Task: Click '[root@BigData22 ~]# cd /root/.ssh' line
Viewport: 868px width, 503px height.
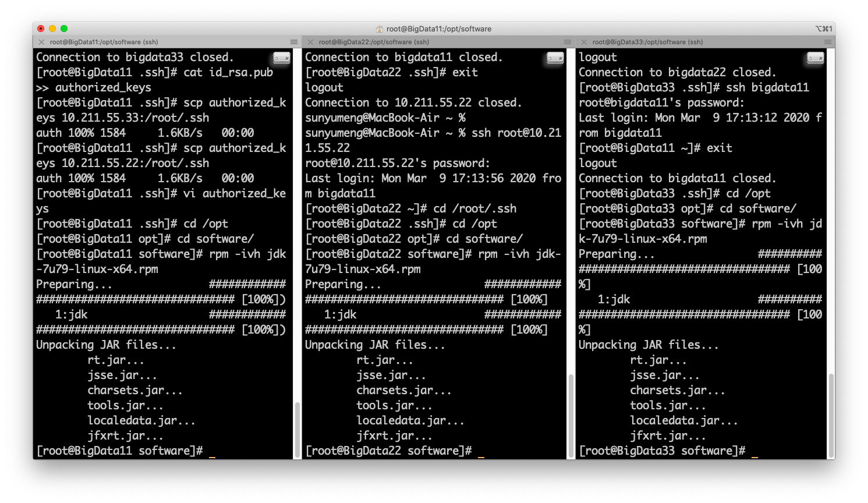Action: (411, 208)
